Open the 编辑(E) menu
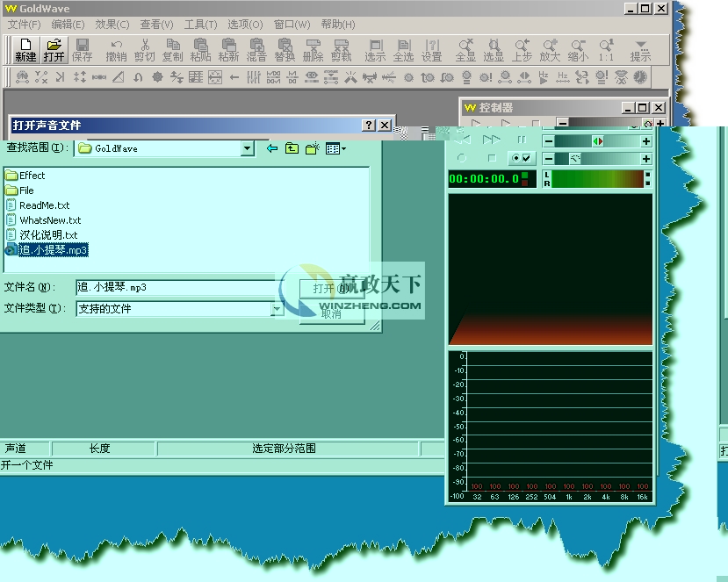This screenshot has height=582, width=728. click(x=68, y=24)
